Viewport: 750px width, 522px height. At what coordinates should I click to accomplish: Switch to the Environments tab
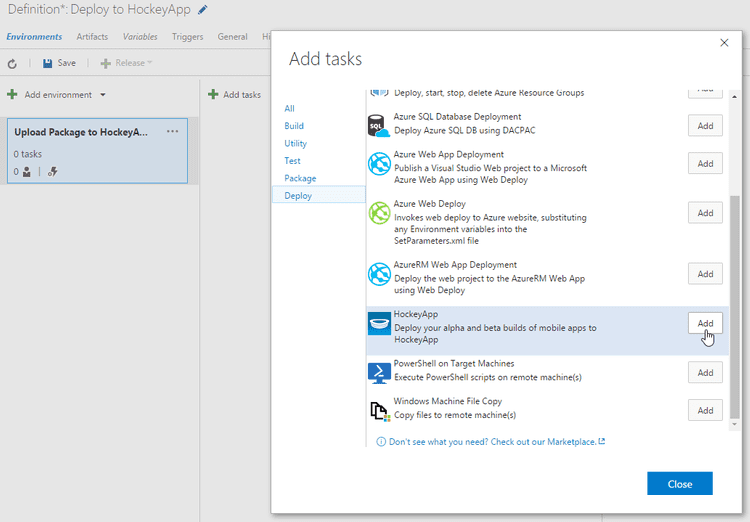[x=34, y=37]
